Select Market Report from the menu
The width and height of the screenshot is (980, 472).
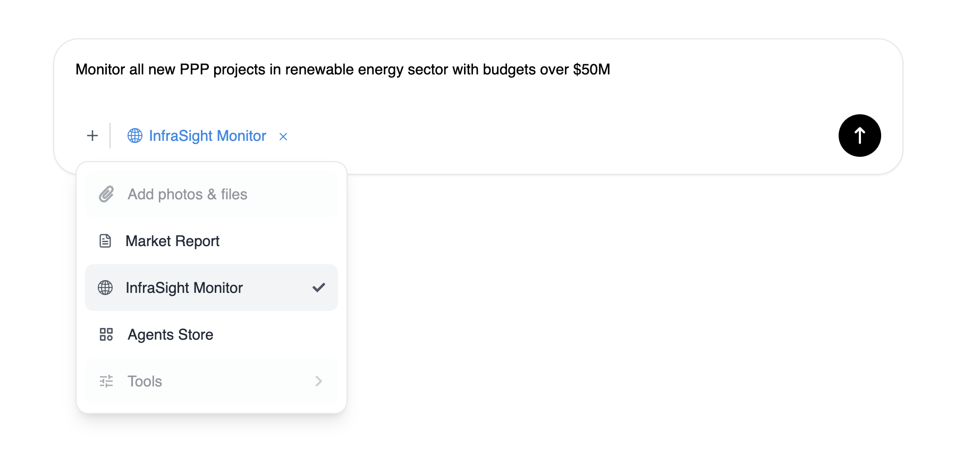click(x=212, y=241)
